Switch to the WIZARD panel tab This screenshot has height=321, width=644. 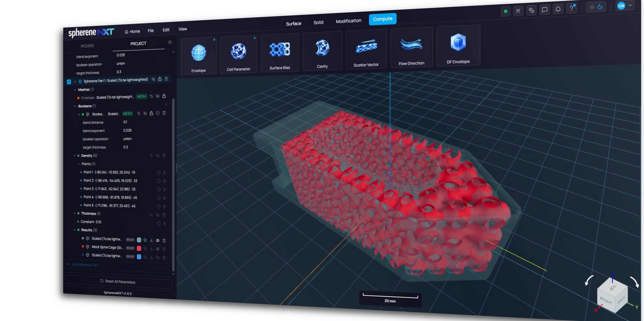coord(87,46)
